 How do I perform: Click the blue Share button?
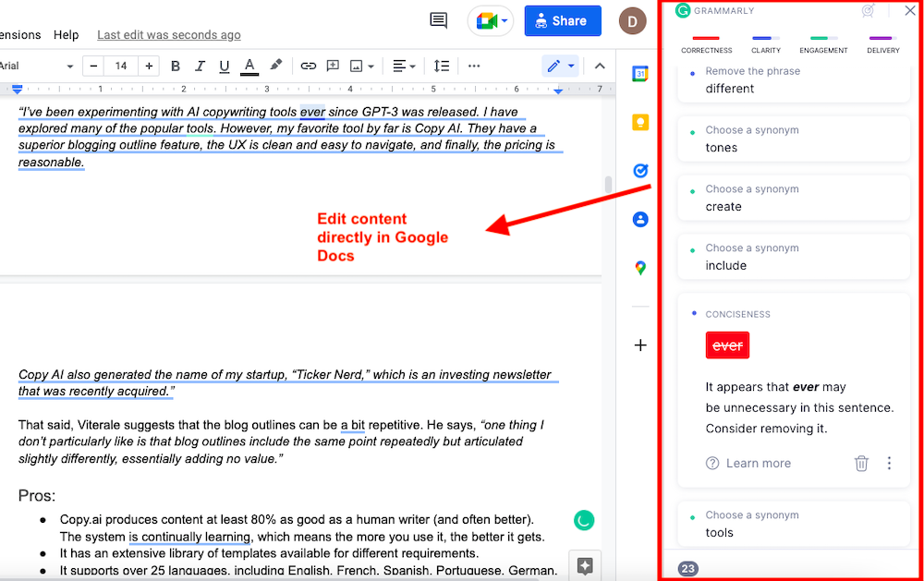coord(563,21)
